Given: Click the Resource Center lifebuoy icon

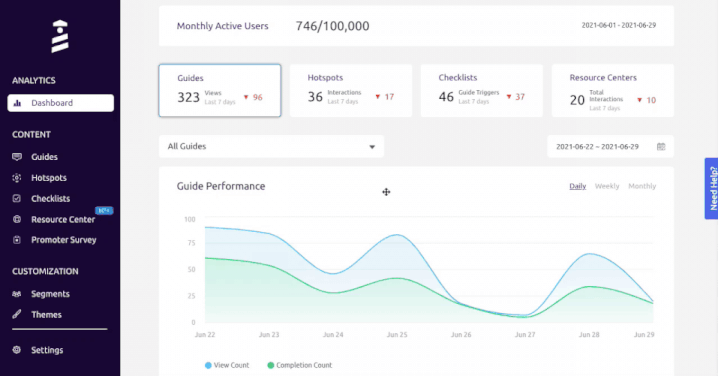Looking at the screenshot, I should coord(17,219).
